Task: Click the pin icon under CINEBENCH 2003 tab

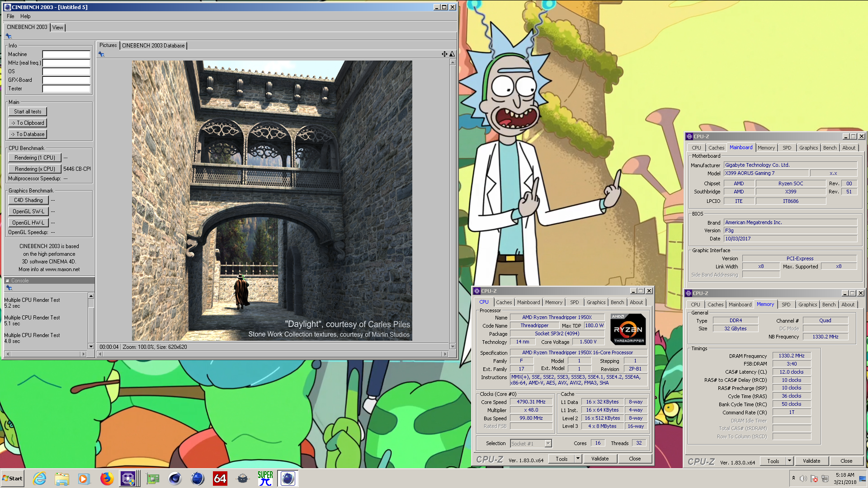Action: pos(9,36)
